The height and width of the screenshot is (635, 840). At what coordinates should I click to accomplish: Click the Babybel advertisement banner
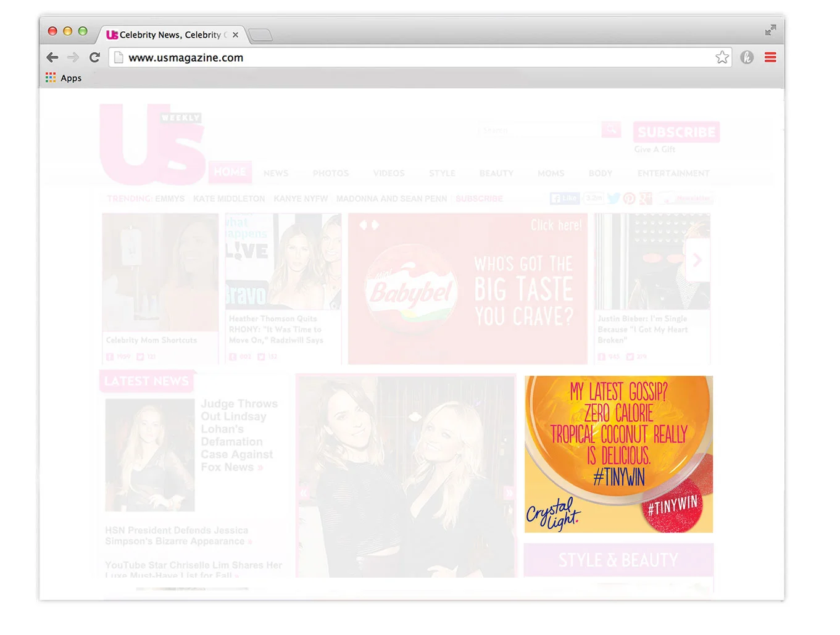(468, 289)
